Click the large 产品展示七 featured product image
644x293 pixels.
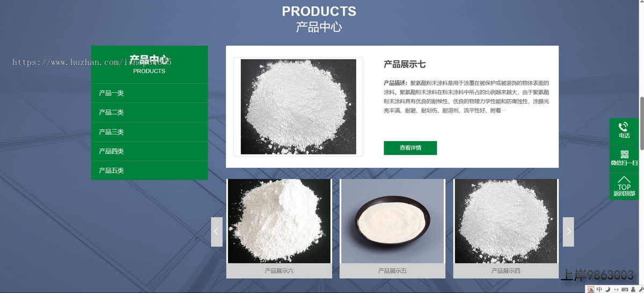[x=298, y=107]
